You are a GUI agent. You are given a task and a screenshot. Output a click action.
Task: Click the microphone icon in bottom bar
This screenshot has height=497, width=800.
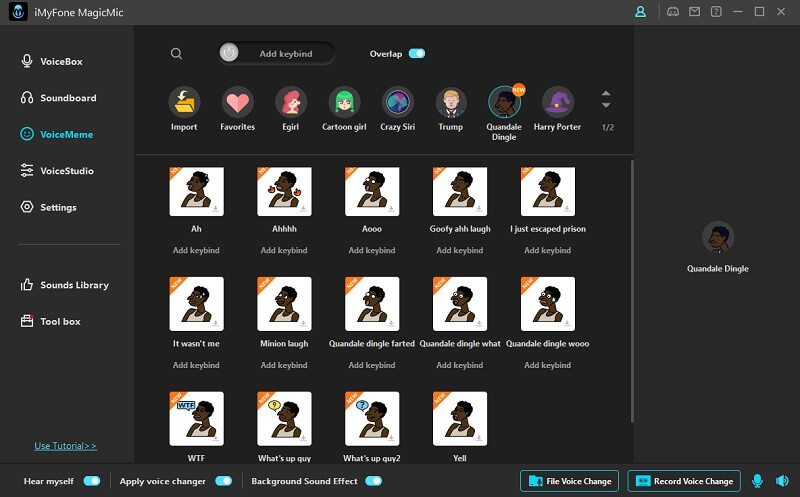click(x=758, y=481)
